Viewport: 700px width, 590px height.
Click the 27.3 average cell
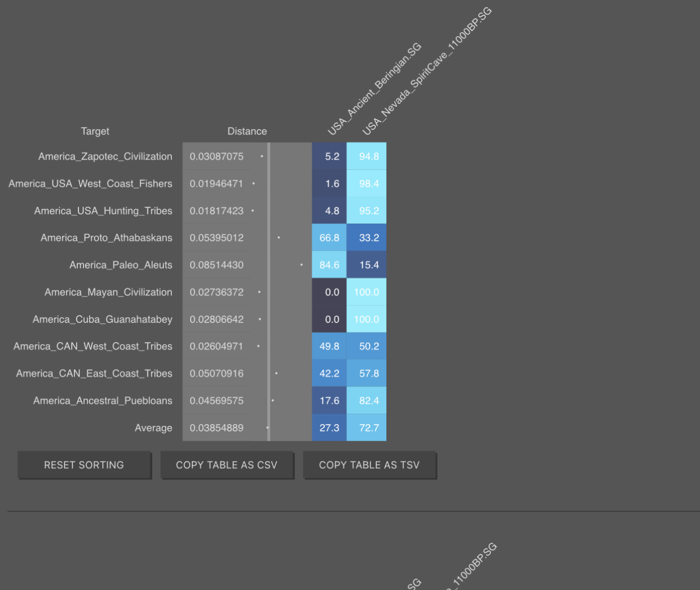point(329,428)
